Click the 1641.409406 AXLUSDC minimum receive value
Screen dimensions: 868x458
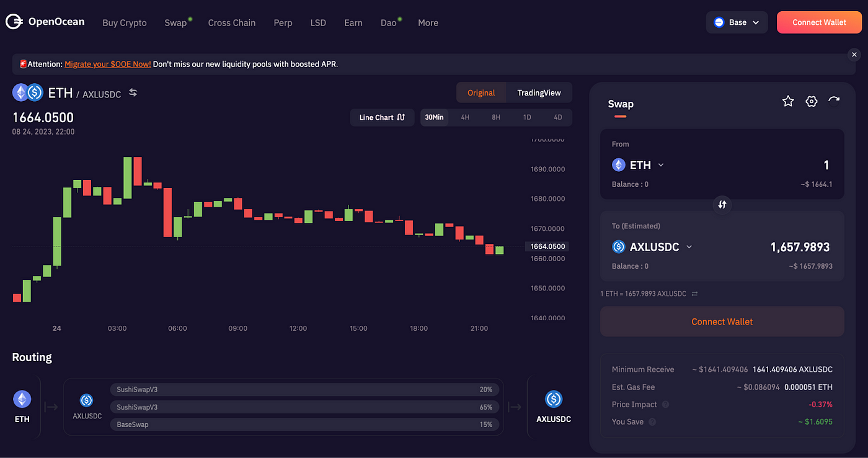click(x=792, y=369)
